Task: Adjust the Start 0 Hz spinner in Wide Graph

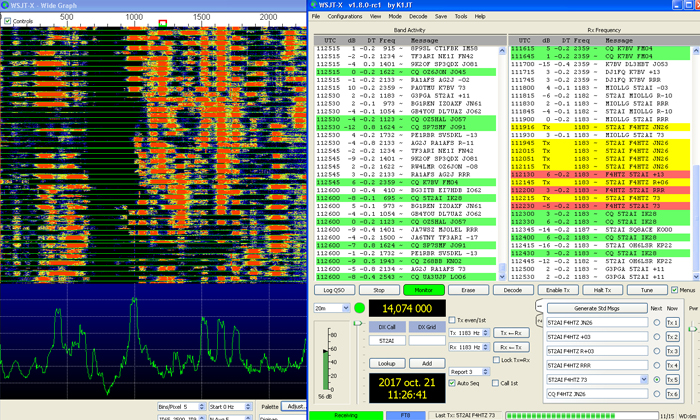Action: [x=248, y=407]
